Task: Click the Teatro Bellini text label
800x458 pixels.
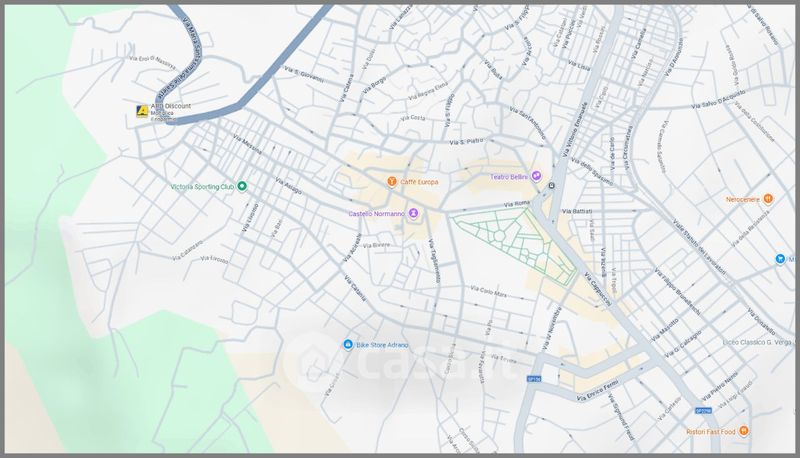Action: click(x=508, y=177)
